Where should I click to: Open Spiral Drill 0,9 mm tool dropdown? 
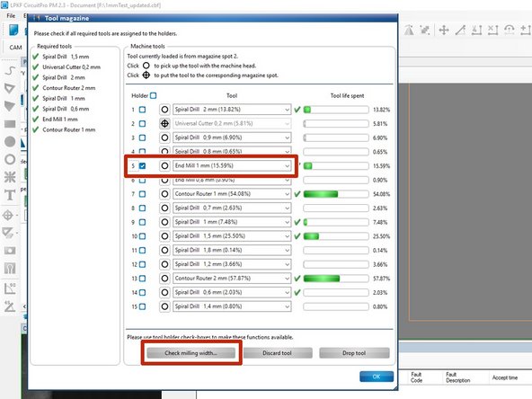tap(232, 137)
